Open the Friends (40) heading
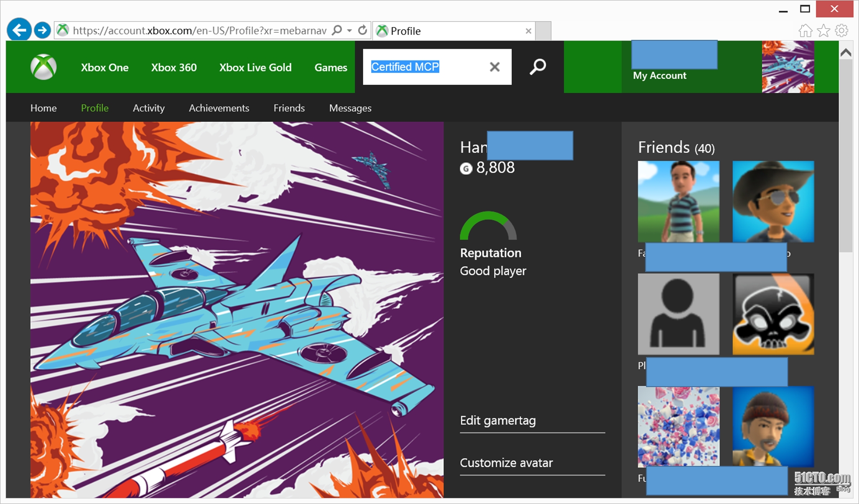The height and width of the screenshot is (504, 859). (x=677, y=147)
